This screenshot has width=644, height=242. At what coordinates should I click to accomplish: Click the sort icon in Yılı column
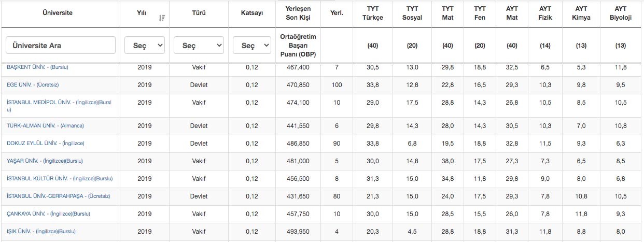(162, 18)
